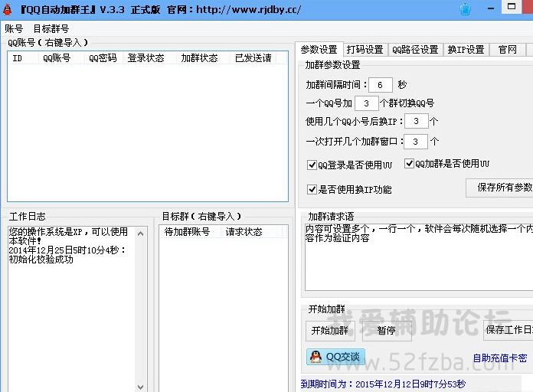Image resolution: width=533 pixels, height=392 pixels.
Task: Click the 加群间隔时间 seconds field
Action: click(x=381, y=85)
